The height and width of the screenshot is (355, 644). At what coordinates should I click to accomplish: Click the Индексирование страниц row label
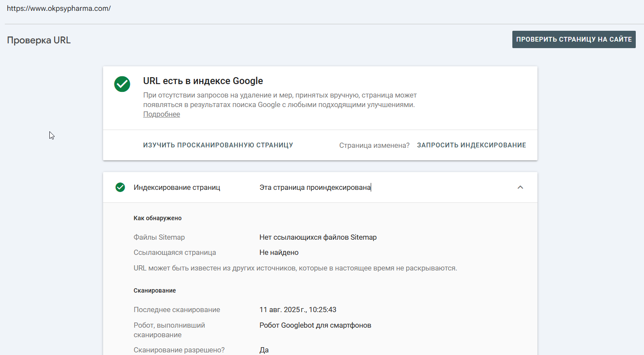coord(177,187)
